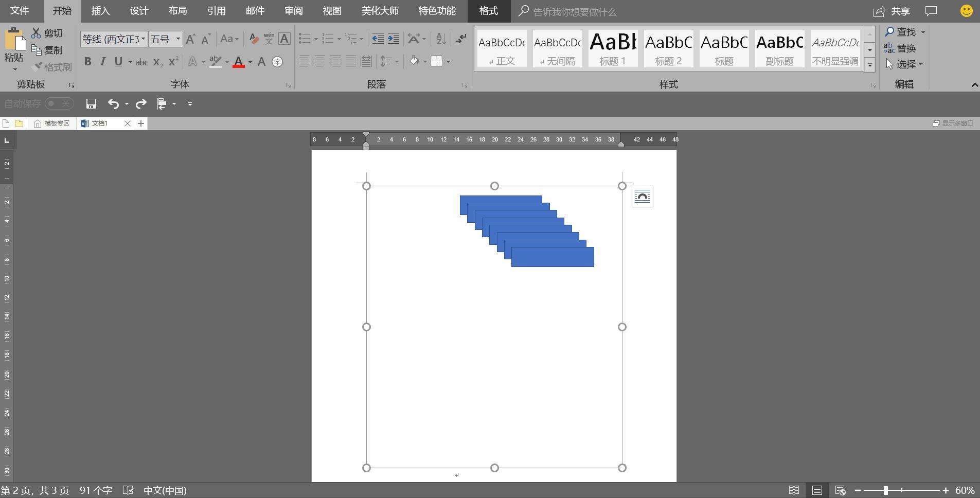Click the sort (A-Z) icon
The image size is (980, 498).
point(441,39)
